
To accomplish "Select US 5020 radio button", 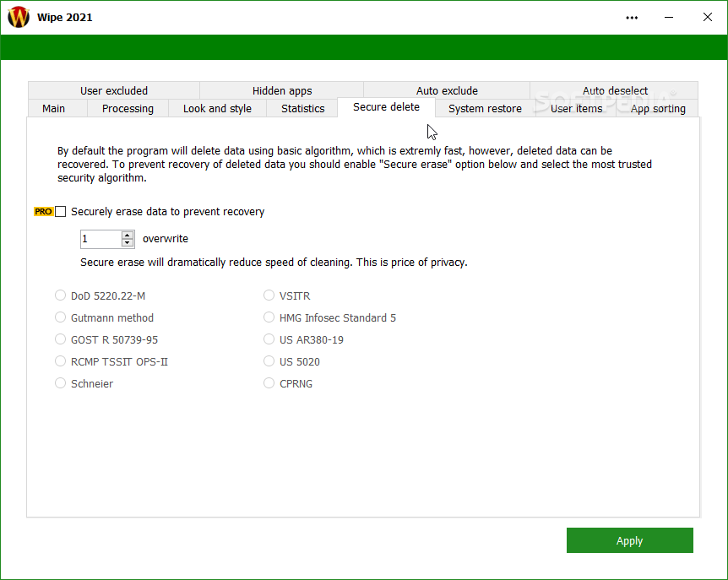I will 291,361.
